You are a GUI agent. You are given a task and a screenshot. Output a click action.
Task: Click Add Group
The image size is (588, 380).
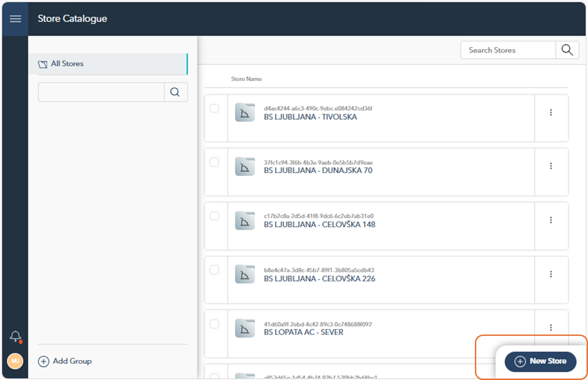[x=65, y=361]
